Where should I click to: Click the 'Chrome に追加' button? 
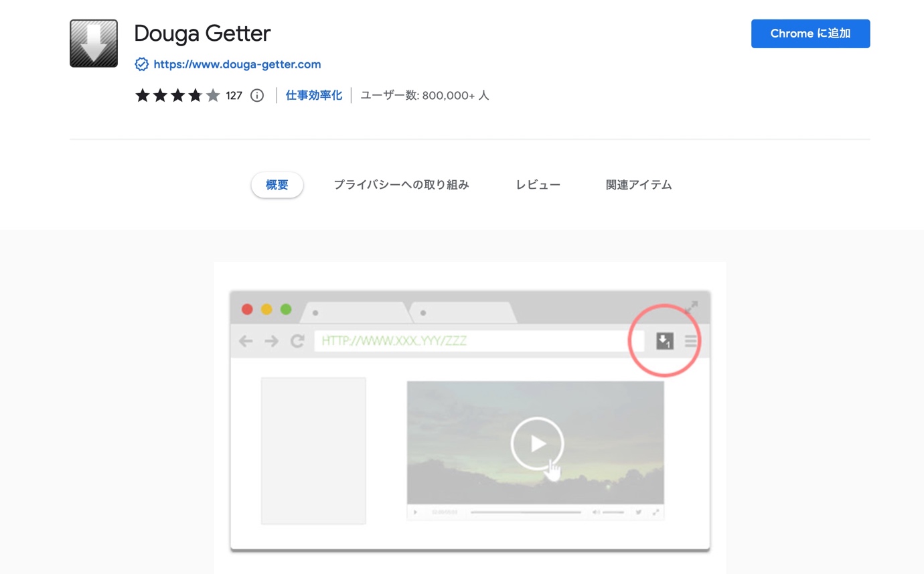point(810,33)
